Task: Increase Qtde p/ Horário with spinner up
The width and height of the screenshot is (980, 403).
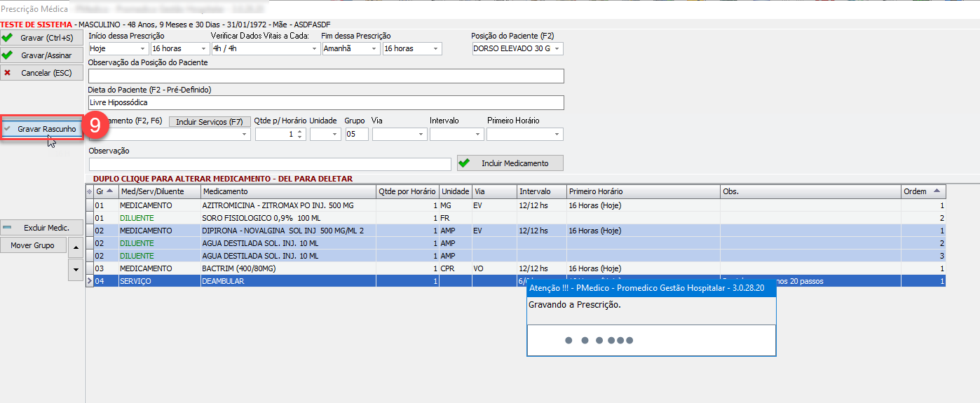Action: tap(300, 131)
